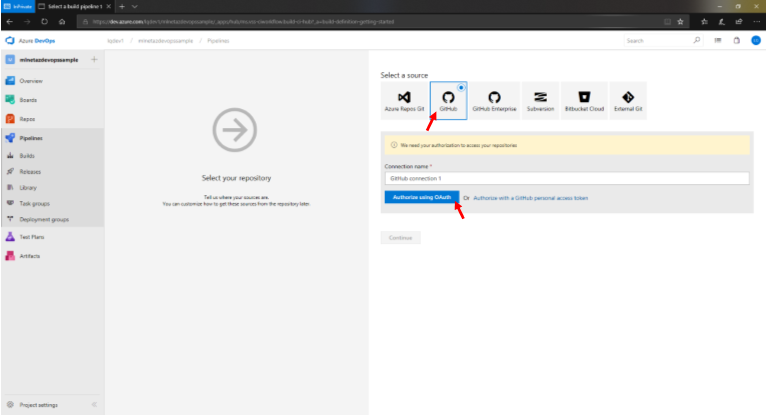
Task: Open Builds under Pipelines
Action: [x=30, y=156]
